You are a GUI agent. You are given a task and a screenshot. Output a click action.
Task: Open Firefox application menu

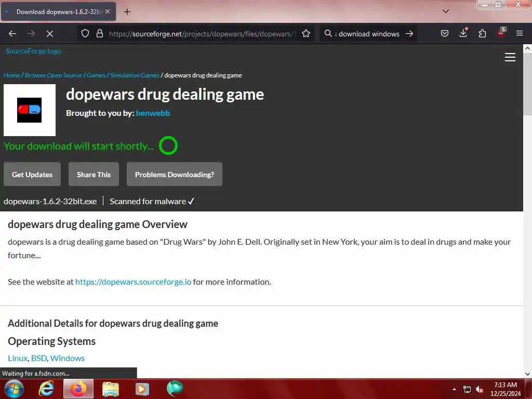[x=520, y=34]
